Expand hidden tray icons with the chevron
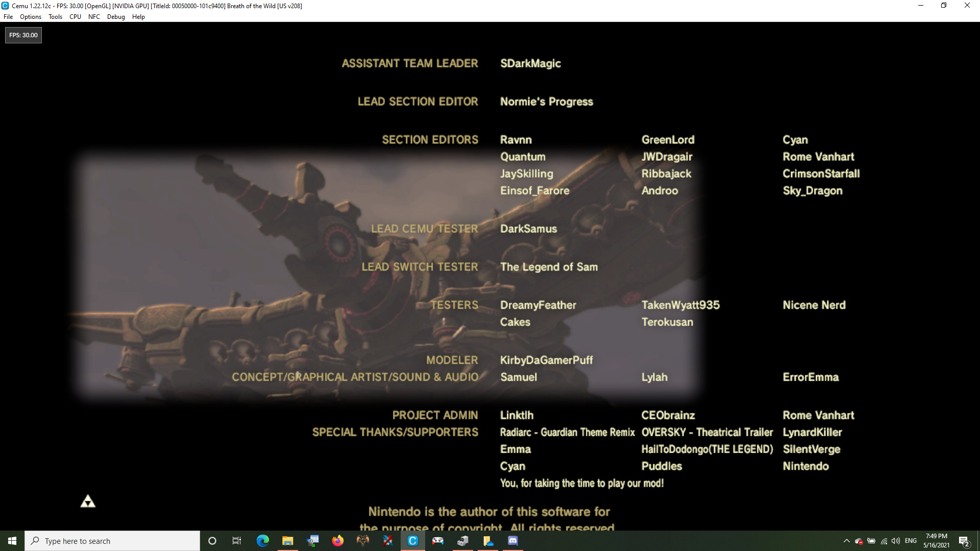The image size is (980, 551). tap(846, 541)
